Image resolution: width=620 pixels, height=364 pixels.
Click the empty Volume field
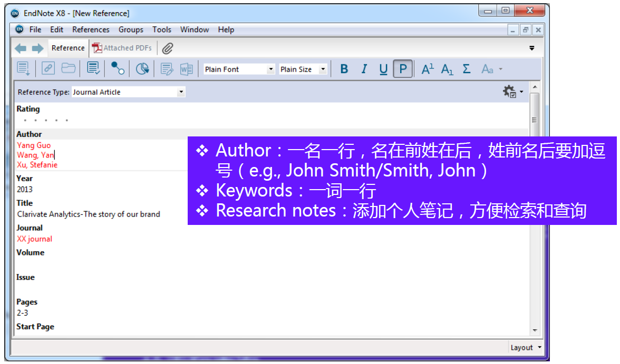pos(271,263)
